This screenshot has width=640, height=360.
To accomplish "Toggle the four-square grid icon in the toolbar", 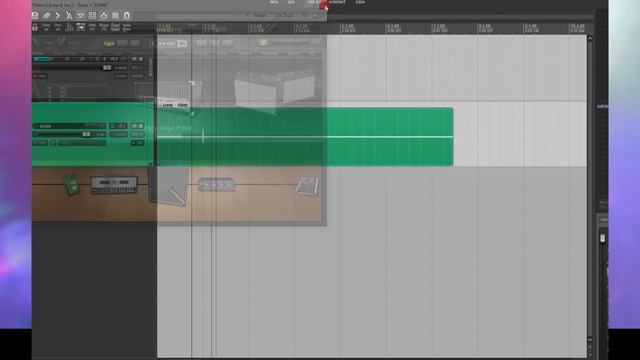I will pos(92,16).
